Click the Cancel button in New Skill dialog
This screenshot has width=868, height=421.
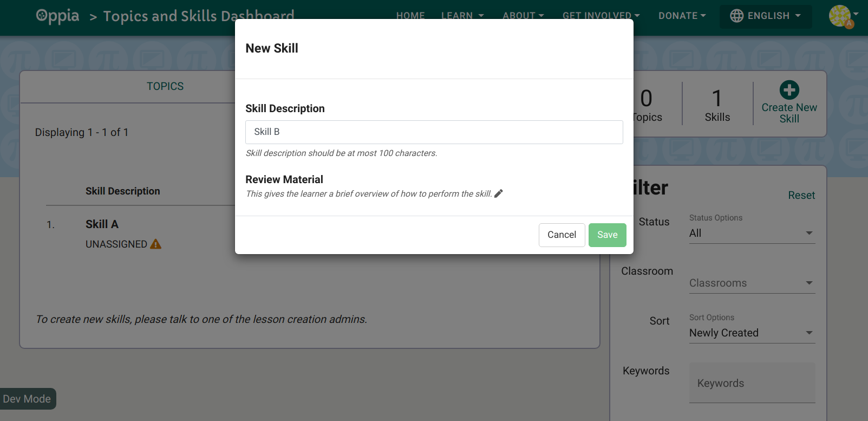point(562,235)
